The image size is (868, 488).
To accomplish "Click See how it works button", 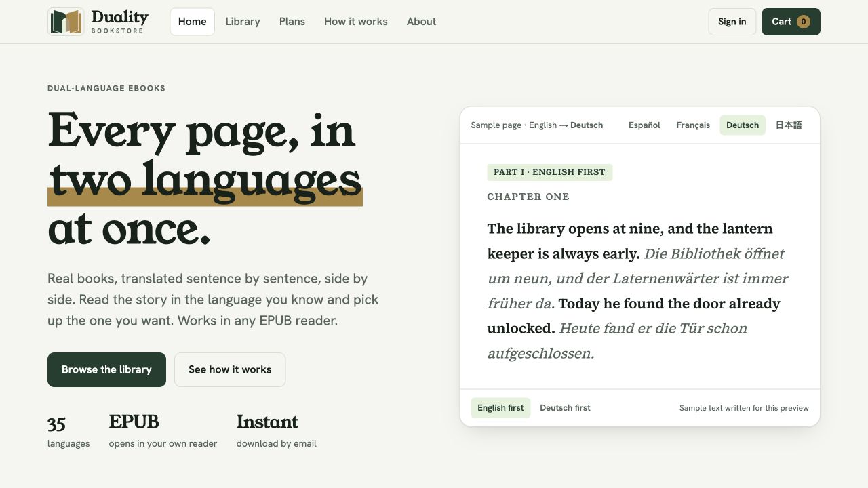I will pyautogui.click(x=230, y=369).
